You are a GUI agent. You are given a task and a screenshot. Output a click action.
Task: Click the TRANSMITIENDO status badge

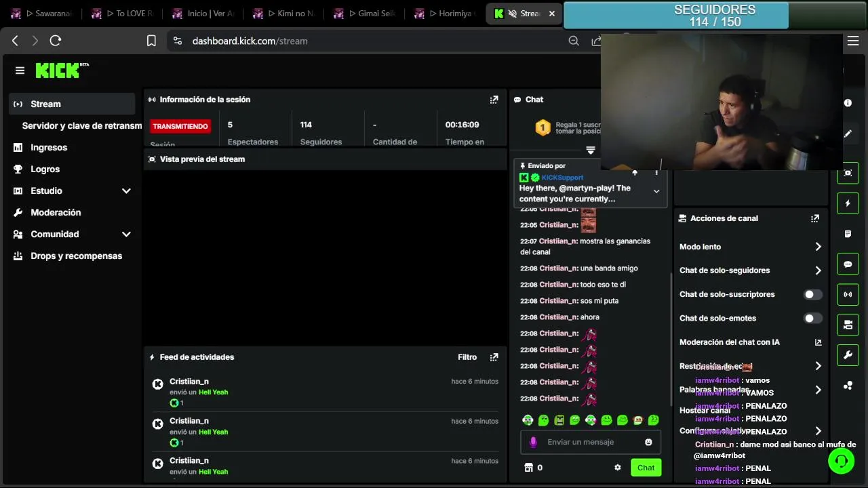pyautogui.click(x=180, y=126)
